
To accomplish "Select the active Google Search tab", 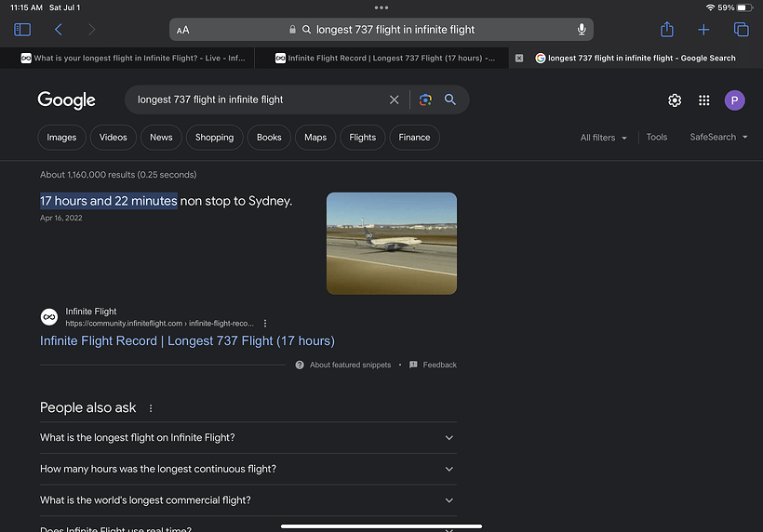I will tap(636, 58).
